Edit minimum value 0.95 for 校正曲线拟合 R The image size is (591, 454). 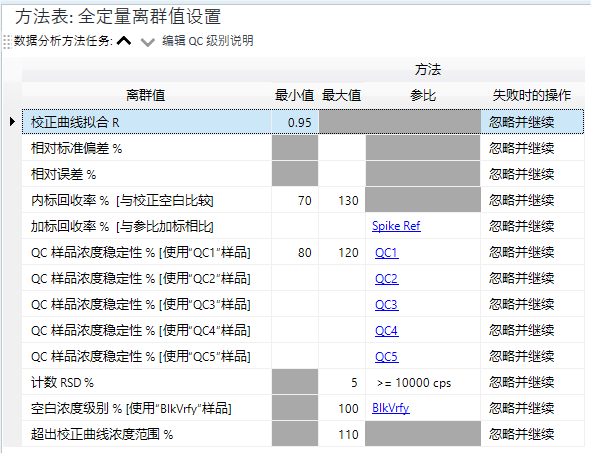(295, 122)
